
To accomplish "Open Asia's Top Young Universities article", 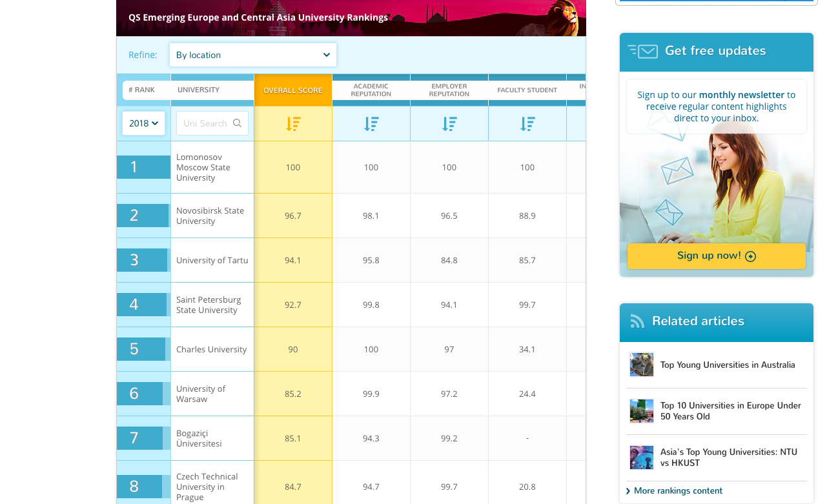I will 729,458.
